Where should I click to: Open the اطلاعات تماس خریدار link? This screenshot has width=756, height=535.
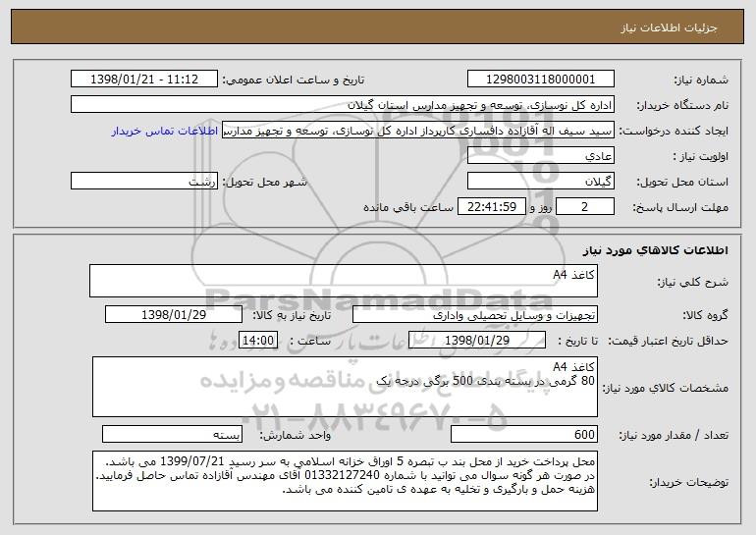tap(164, 132)
